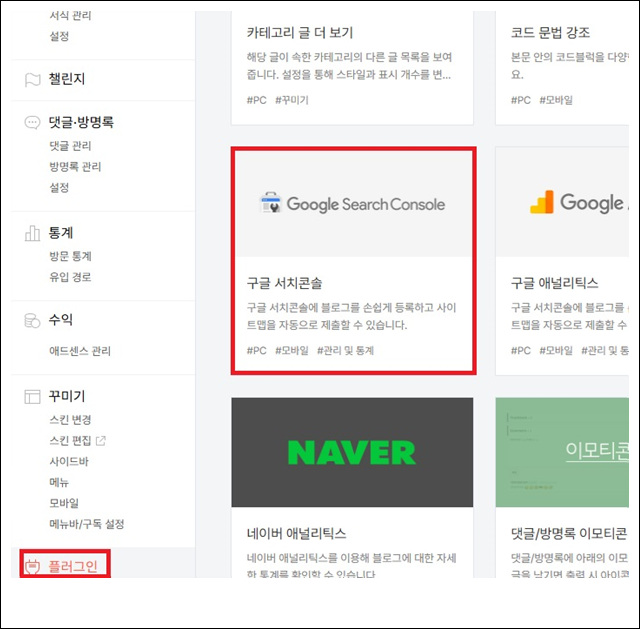Open 메뉴 under 꾸미기
The image size is (640, 629).
click(59, 482)
